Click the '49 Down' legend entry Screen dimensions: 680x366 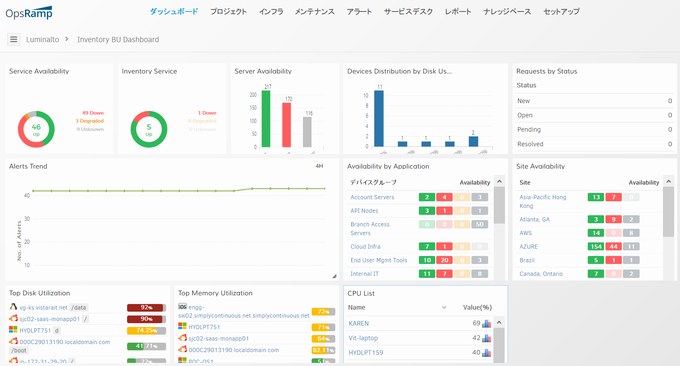coord(93,113)
